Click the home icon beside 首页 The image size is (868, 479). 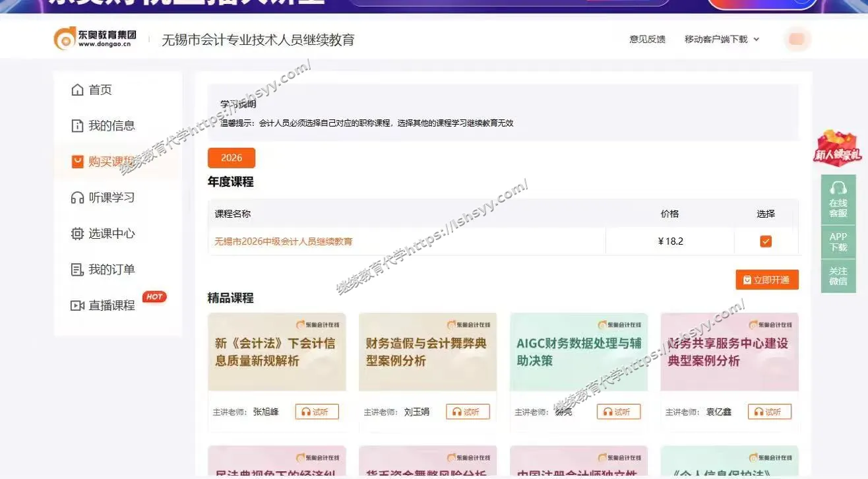click(x=77, y=90)
